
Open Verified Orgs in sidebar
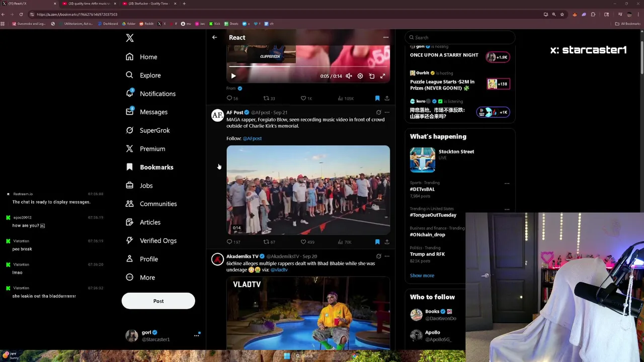(151, 241)
